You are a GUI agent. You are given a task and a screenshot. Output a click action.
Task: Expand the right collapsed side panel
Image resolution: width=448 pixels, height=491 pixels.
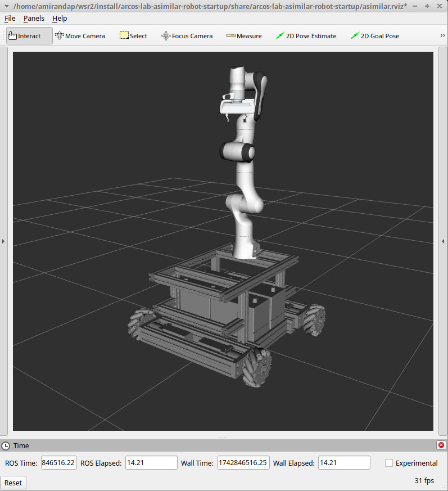pyautogui.click(x=444, y=241)
